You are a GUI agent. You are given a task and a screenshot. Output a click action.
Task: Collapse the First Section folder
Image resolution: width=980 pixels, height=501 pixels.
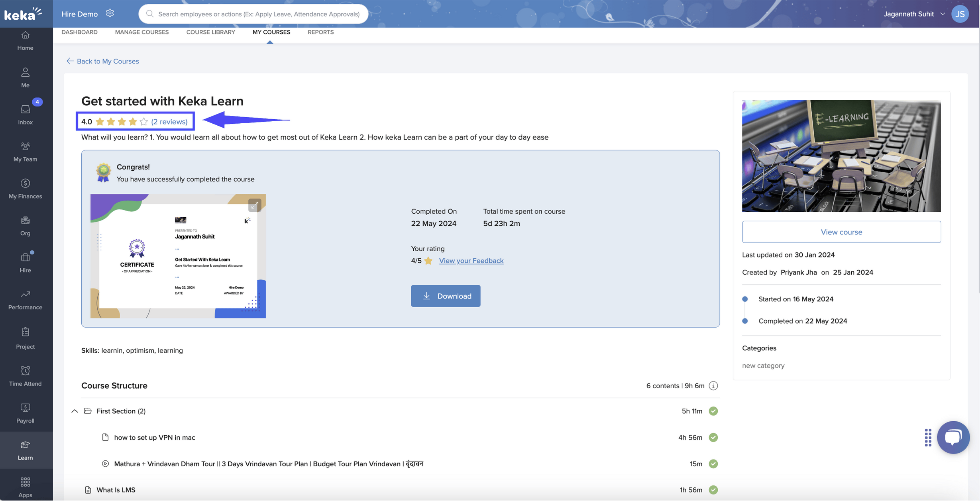point(75,411)
